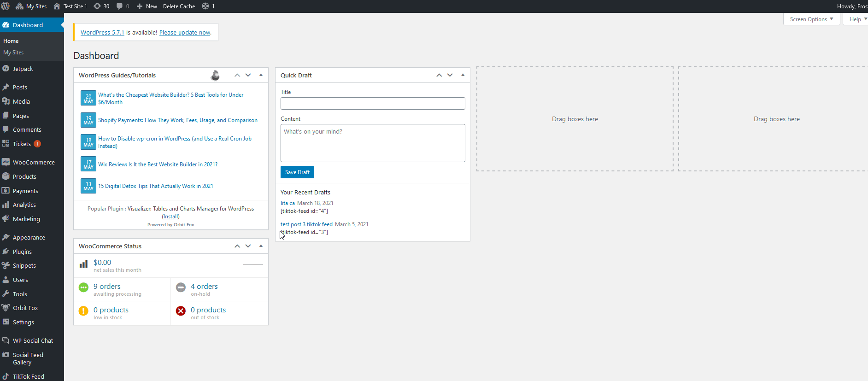Open 15 Digital Detox Tips link
This screenshot has width=868, height=381.
[156, 186]
